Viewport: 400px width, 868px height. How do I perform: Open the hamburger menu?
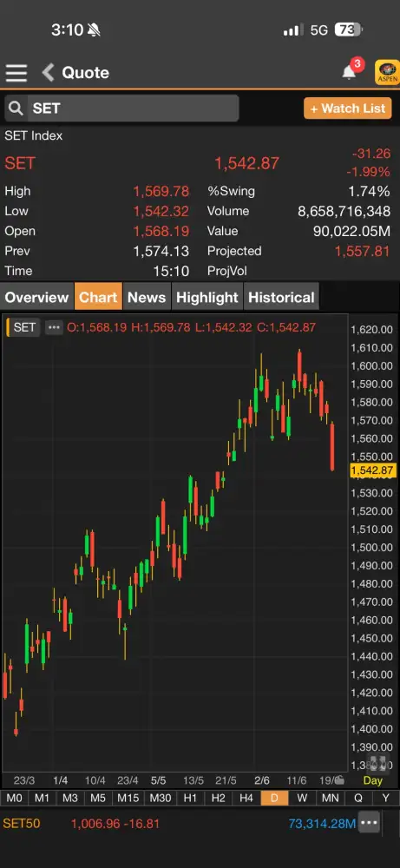(16, 73)
